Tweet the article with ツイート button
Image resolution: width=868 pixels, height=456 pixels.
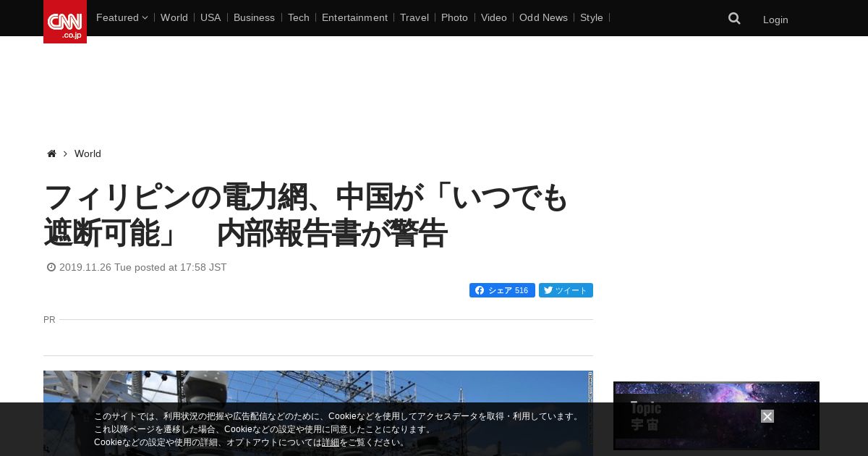(566, 290)
